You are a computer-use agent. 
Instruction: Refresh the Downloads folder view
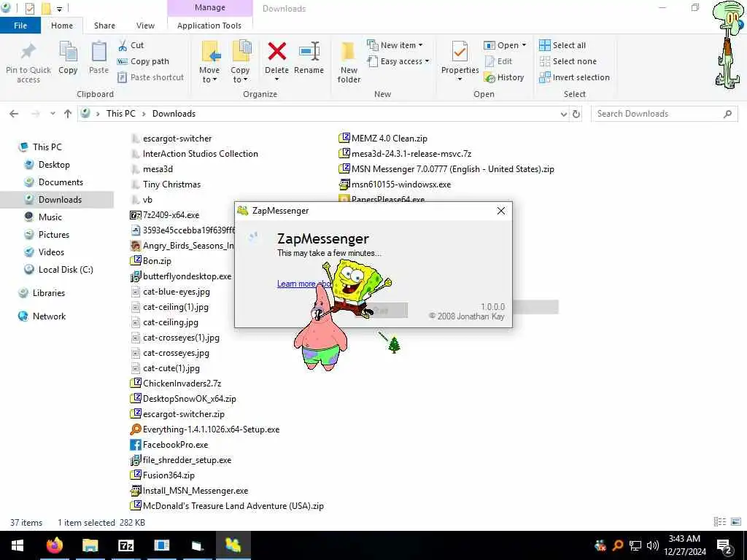[x=576, y=114]
